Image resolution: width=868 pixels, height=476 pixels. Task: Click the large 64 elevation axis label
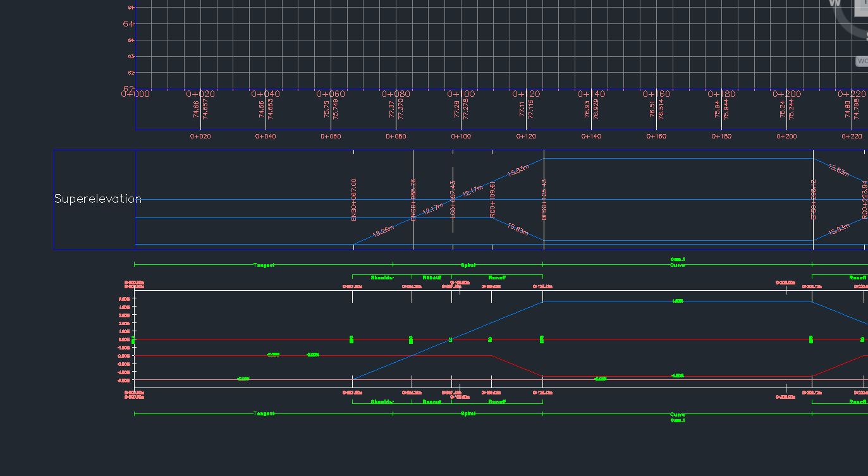click(x=128, y=24)
